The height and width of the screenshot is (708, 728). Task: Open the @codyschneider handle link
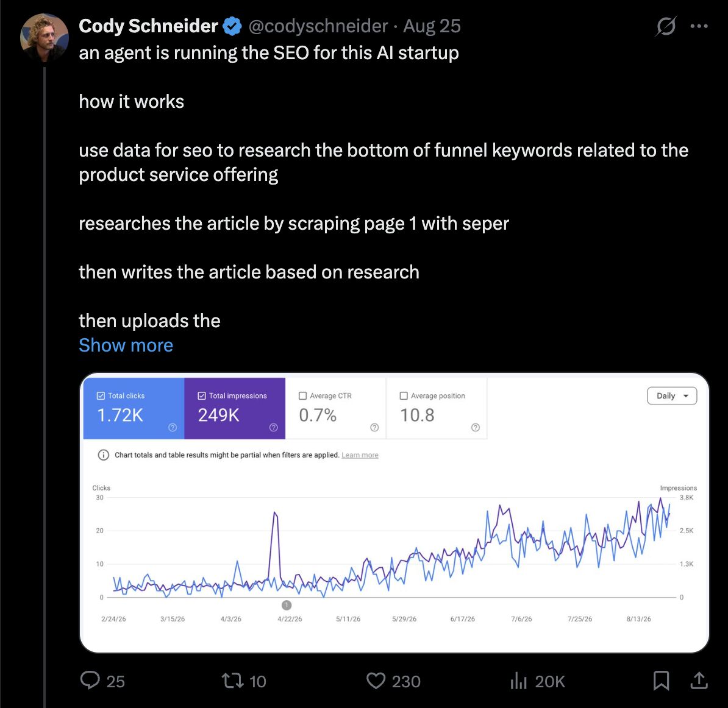pos(318,26)
